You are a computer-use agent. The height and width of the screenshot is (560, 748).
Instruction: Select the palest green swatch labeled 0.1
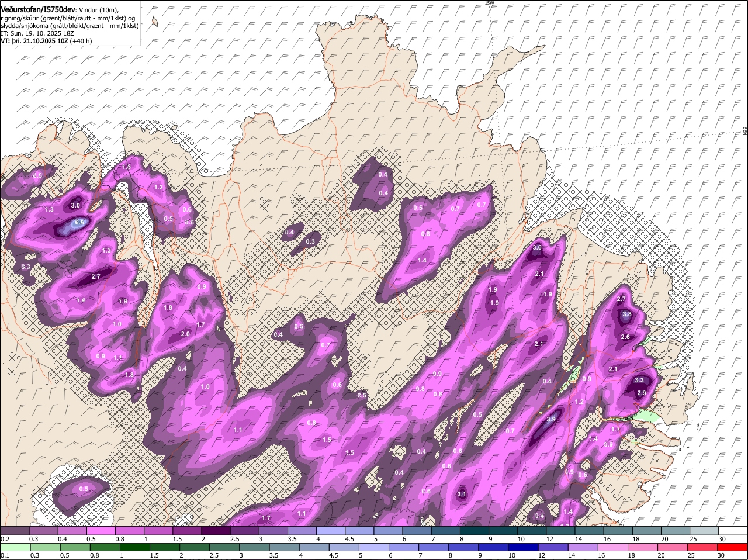point(15,547)
